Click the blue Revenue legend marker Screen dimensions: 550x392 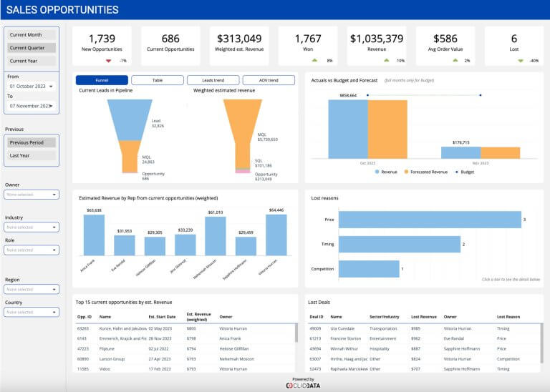(376, 172)
